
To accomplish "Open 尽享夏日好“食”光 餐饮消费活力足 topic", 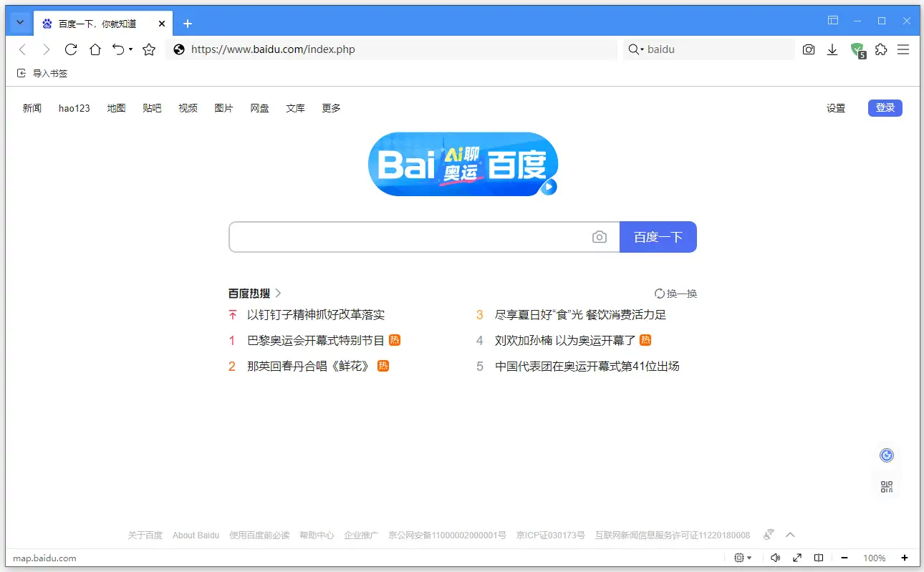I will point(581,314).
